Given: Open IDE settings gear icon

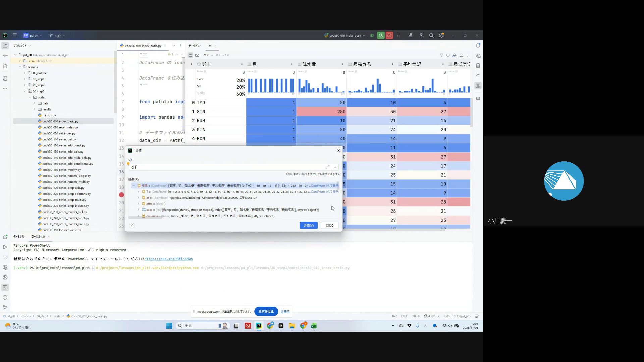Looking at the screenshot, I should [442, 35].
